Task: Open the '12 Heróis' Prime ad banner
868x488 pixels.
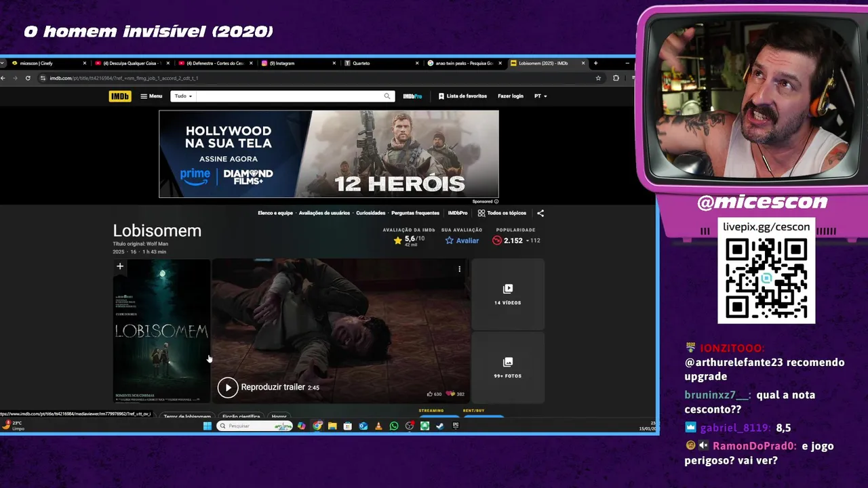Action: [329, 154]
